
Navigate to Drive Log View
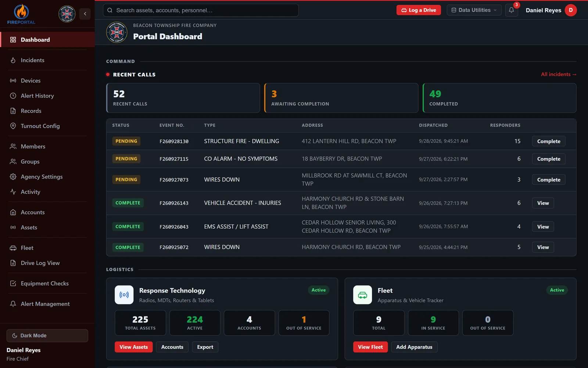[x=47, y=263]
